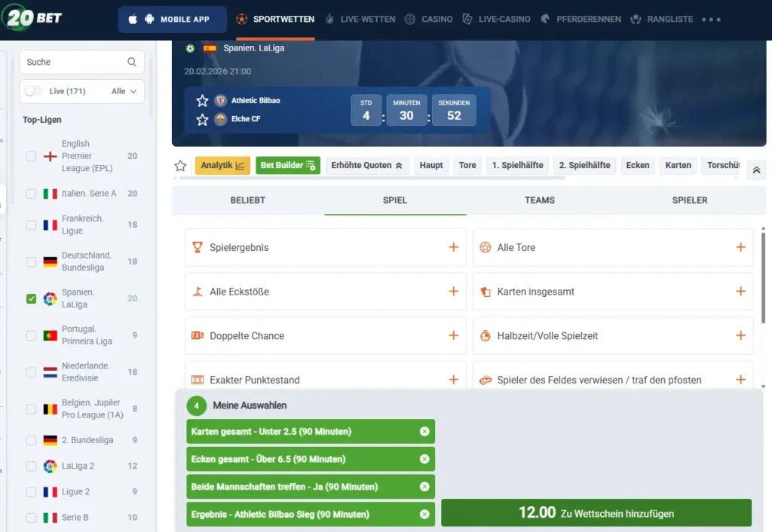Check the English Premier League checkbox
Image resolution: width=772 pixels, height=532 pixels.
(31, 157)
